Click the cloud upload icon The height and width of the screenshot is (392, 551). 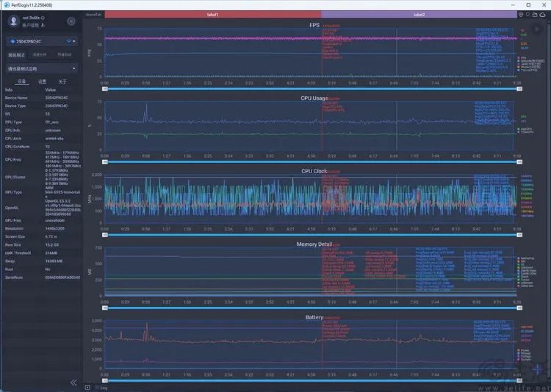click(542, 14)
